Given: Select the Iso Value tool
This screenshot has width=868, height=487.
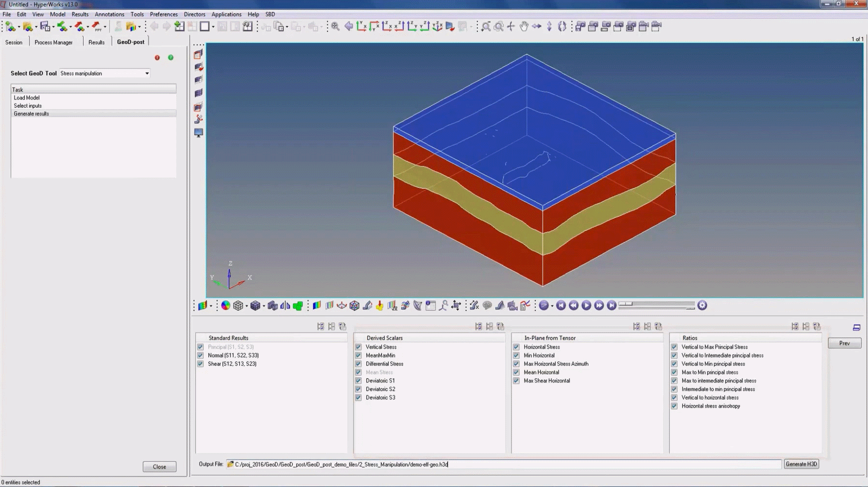Looking at the screenshot, I should tap(330, 305).
